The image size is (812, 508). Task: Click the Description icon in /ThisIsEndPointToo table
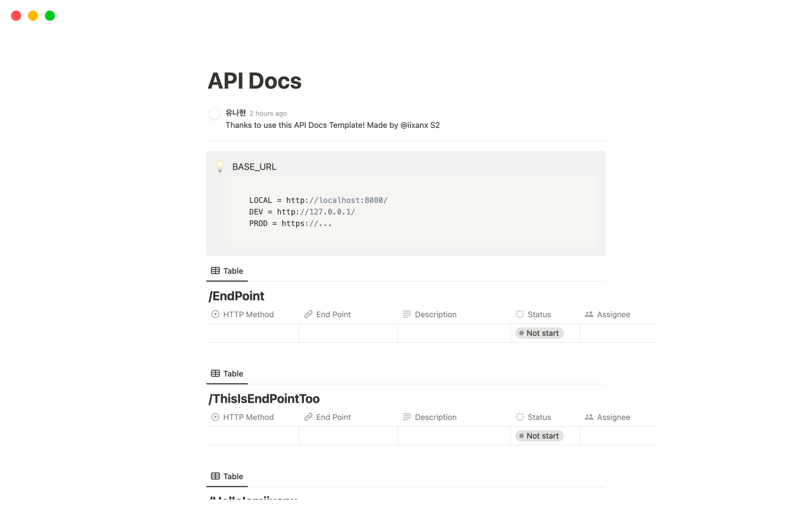coord(407,417)
